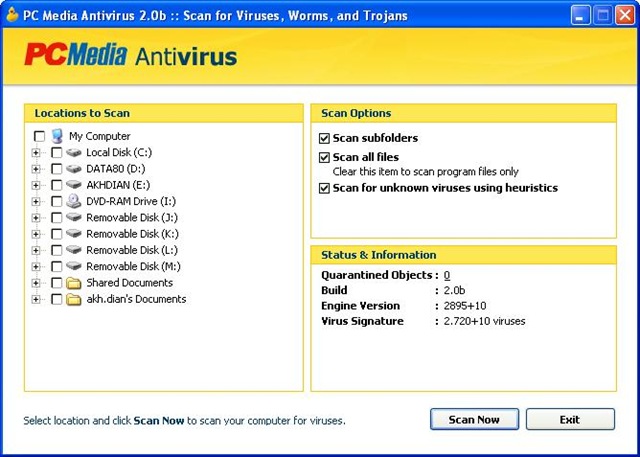Select the Local Disk (C:) drive icon

74,153
